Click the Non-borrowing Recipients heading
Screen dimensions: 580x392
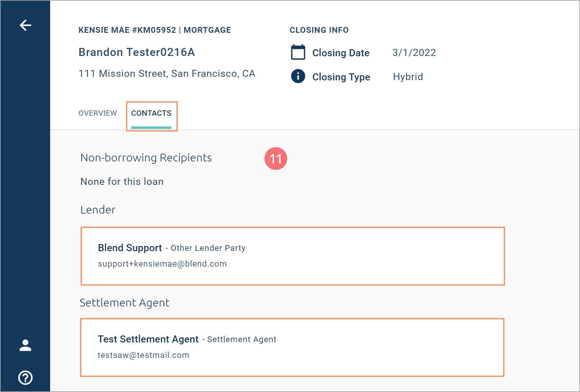pyautogui.click(x=146, y=158)
